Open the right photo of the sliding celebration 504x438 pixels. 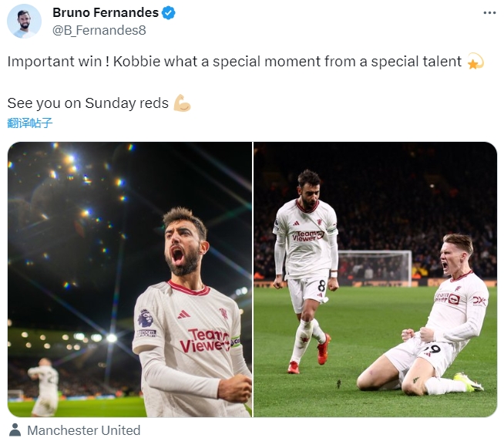pos(375,279)
